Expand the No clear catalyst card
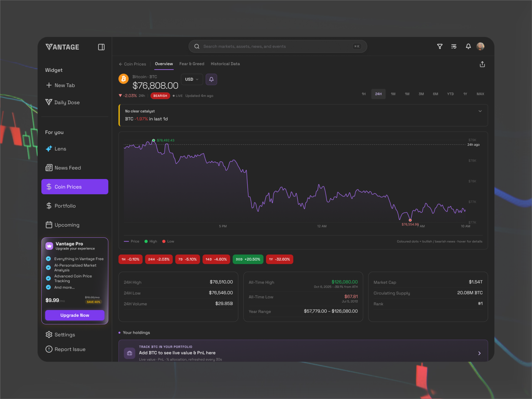The image size is (532, 399). [480, 111]
